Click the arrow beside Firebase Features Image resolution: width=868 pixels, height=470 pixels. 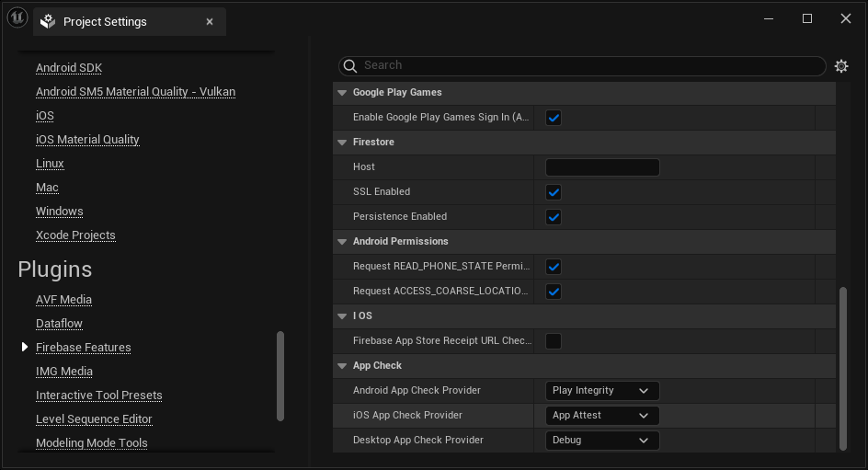[24, 347]
